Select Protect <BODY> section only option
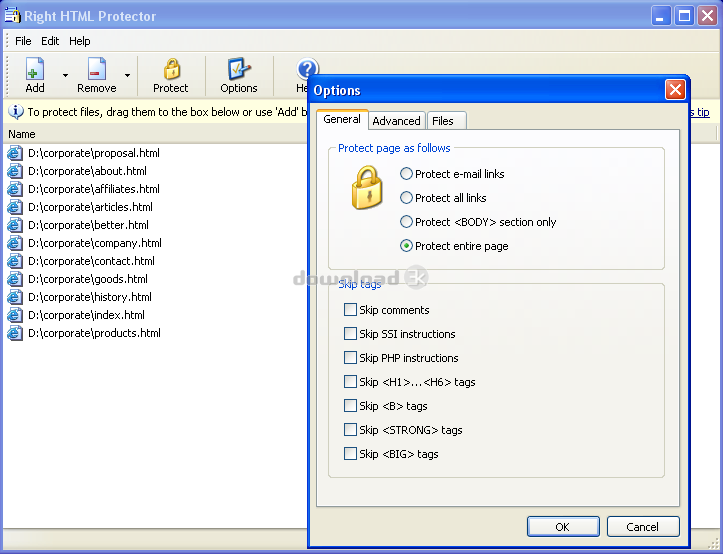Viewport: 723px width, 554px height. pyautogui.click(x=406, y=222)
